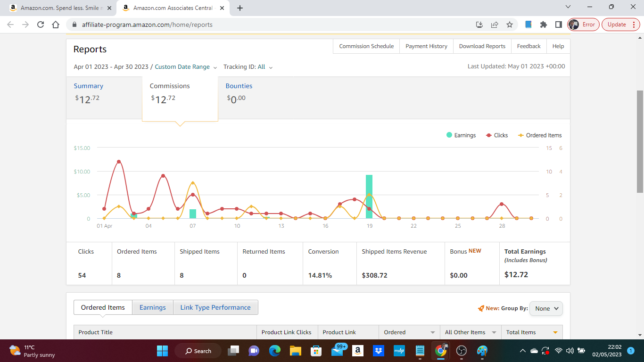The height and width of the screenshot is (362, 644).
Task: Switch to the Amazon.com Spend less tab
Action: click(61, 8)
